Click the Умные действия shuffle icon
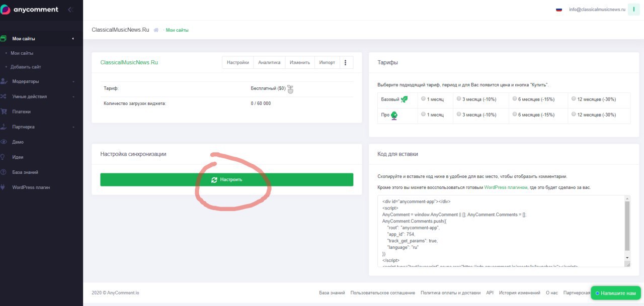This screenshot has width=644, height=306. 4,96
